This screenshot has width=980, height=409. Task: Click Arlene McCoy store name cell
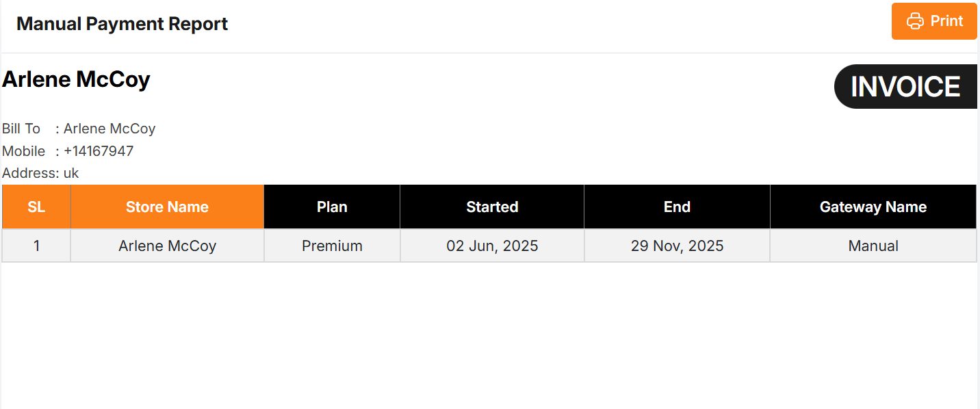[x=167, y=246]
